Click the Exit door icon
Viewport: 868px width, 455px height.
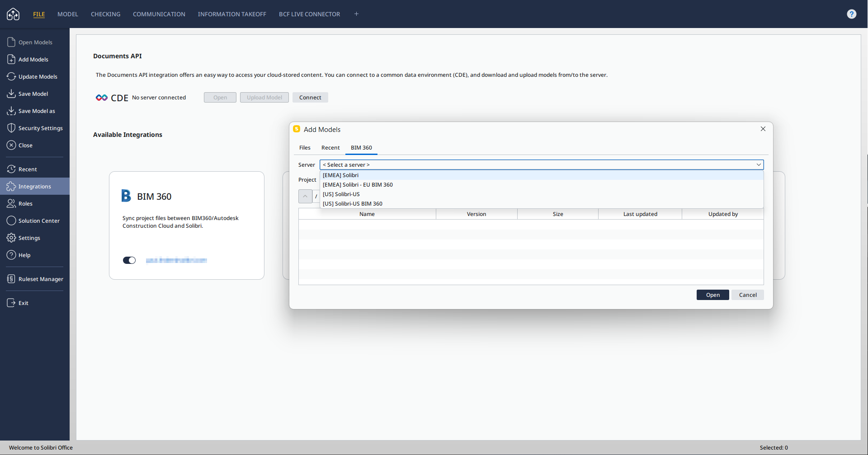click(11, 303)
